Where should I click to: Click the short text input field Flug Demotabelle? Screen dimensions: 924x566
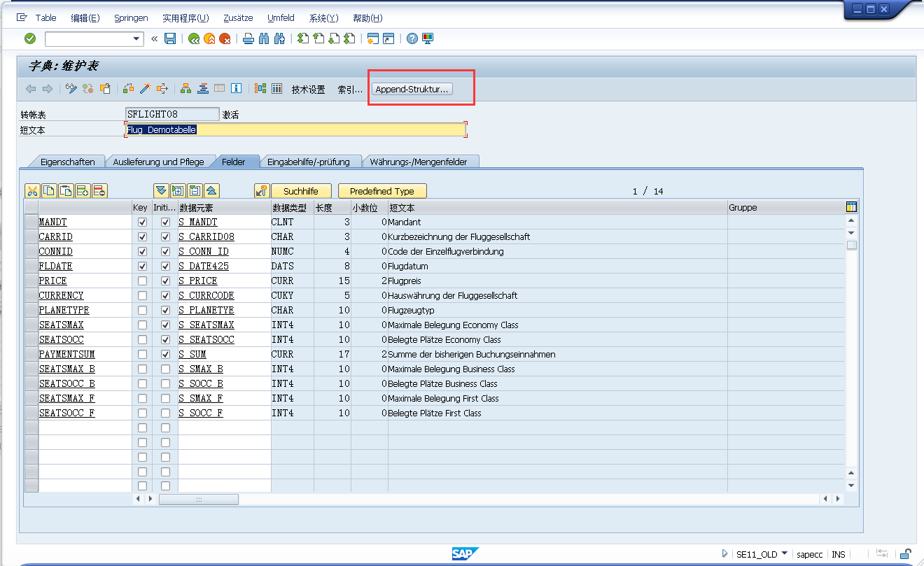coord(294,129)
